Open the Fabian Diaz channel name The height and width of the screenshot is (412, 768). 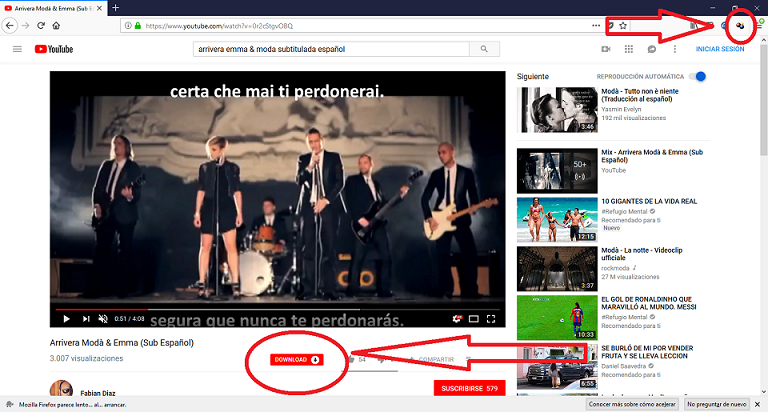coord(98,393)
